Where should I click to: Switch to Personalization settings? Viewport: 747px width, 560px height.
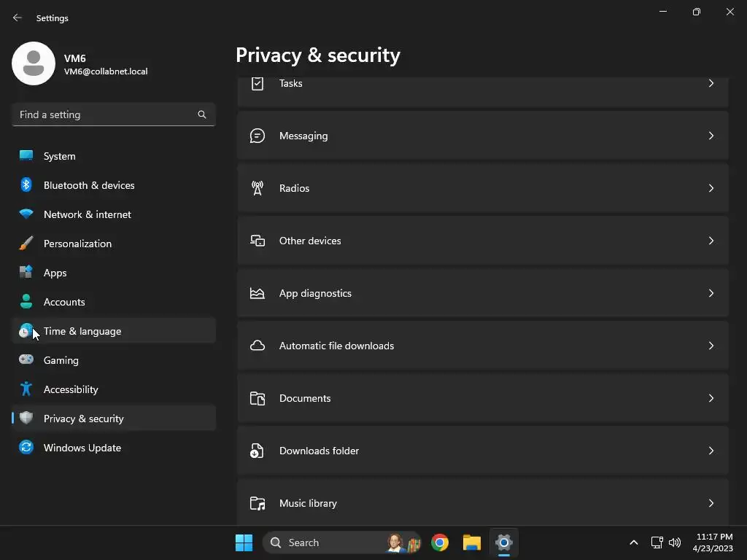[77, 244]
